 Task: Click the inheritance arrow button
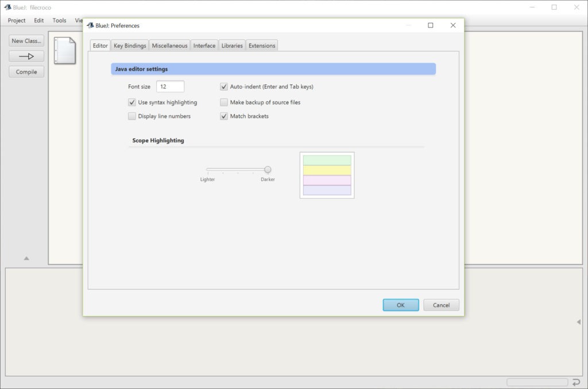point(26,56)
